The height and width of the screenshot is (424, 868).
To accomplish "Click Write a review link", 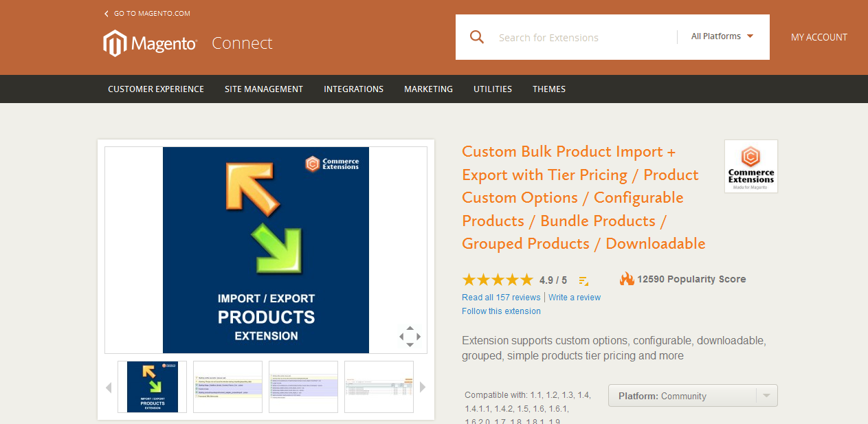I will [x=575, y=298].
